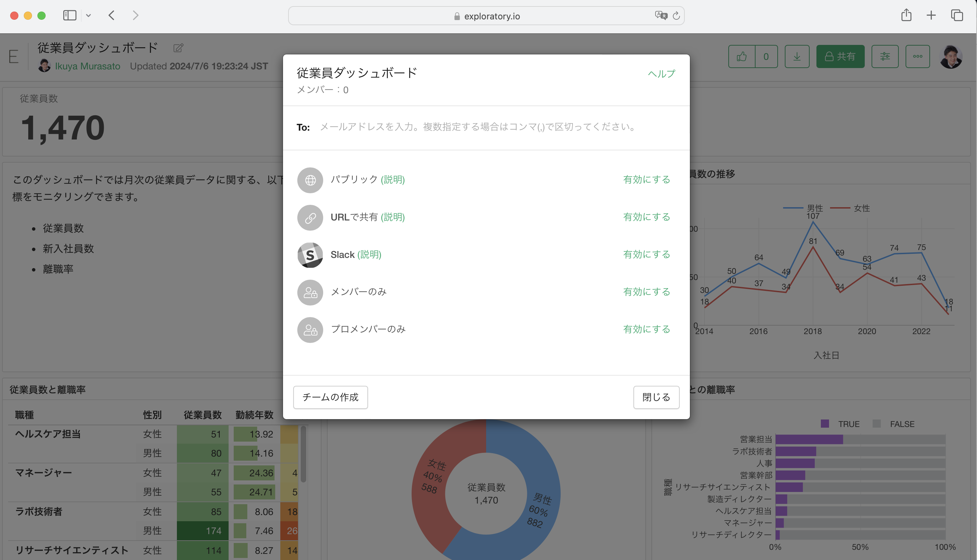Click the 男性 legend entry in line chart
This screenshot has width=977, height=560.
[803, 208]
